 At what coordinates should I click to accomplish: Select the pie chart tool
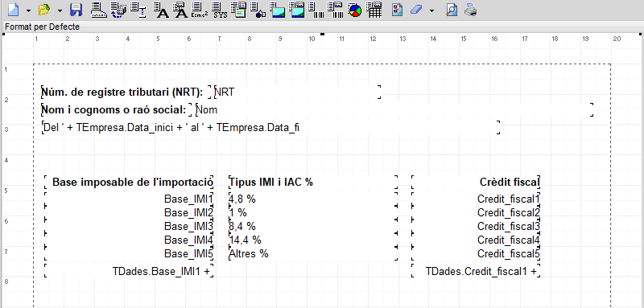(355, 10)
